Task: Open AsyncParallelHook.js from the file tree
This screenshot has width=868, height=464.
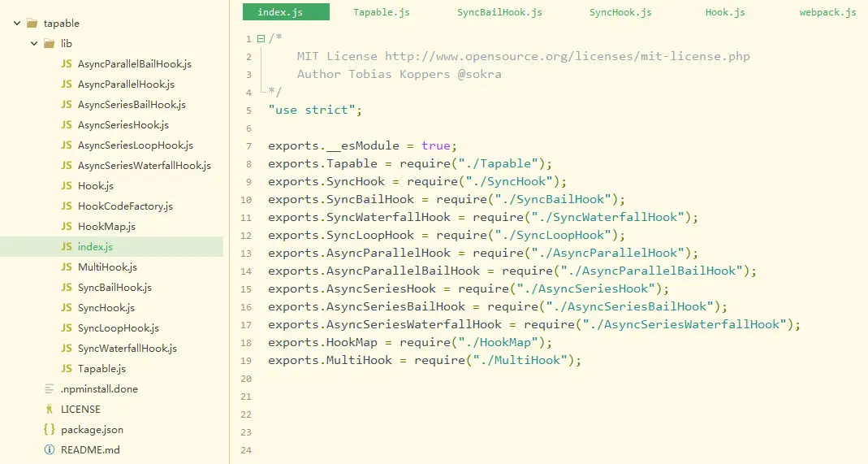Action: [126, 85]
